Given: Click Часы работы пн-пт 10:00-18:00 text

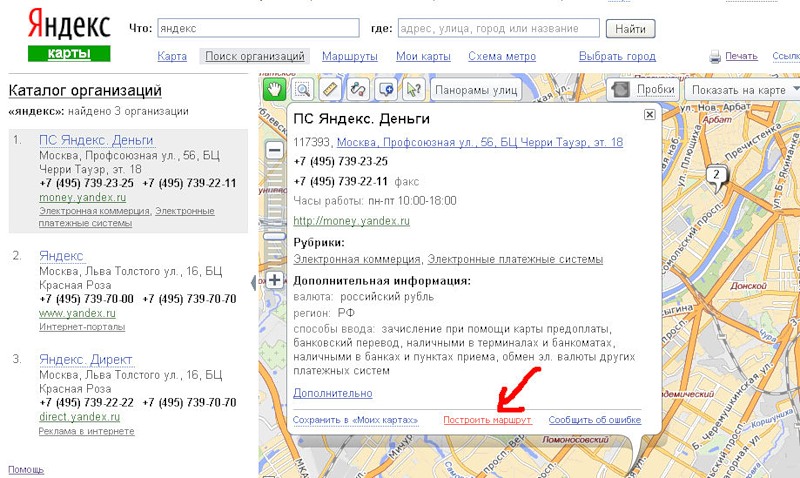Looking at the screenshot, I should [x=375, y=201].
